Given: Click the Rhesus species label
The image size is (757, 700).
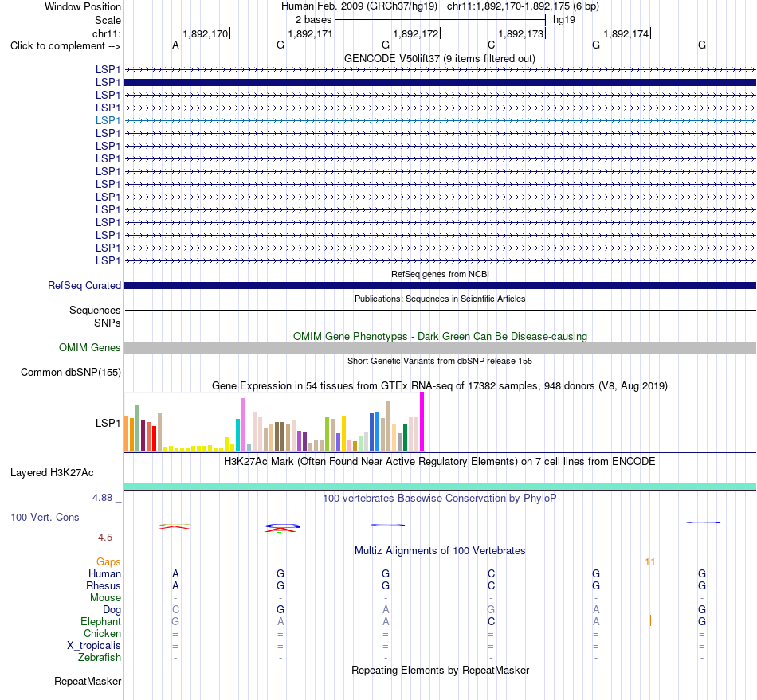Looking at the screenshot, I should pos(104,585).
